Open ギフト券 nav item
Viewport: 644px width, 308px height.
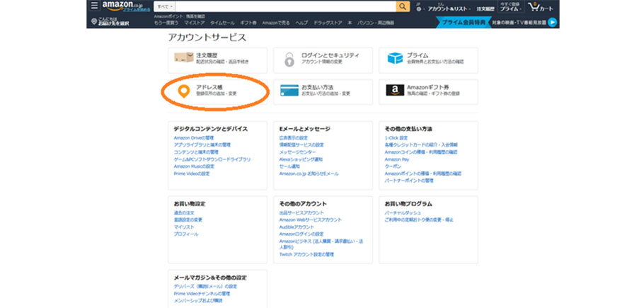(x=248, y=23)
